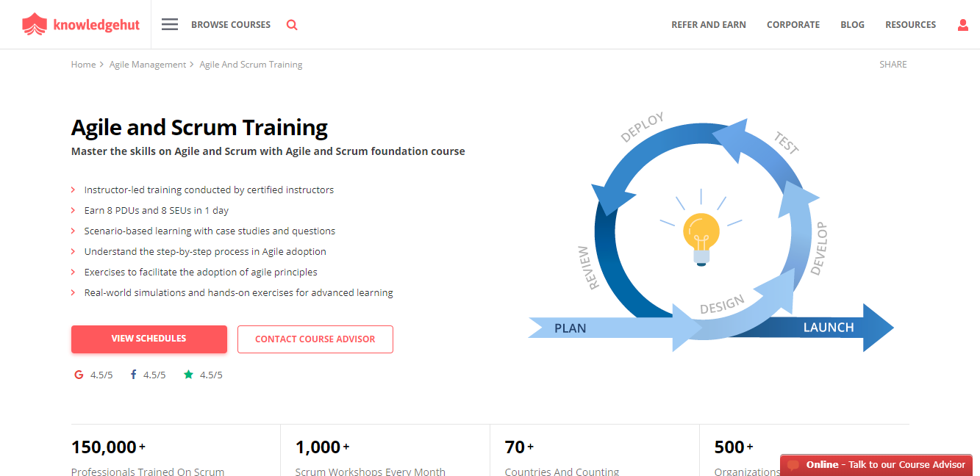Viewport: 980px width, 476px height.
Task: Click the Facebook rating icon
Action: [132, 375]
